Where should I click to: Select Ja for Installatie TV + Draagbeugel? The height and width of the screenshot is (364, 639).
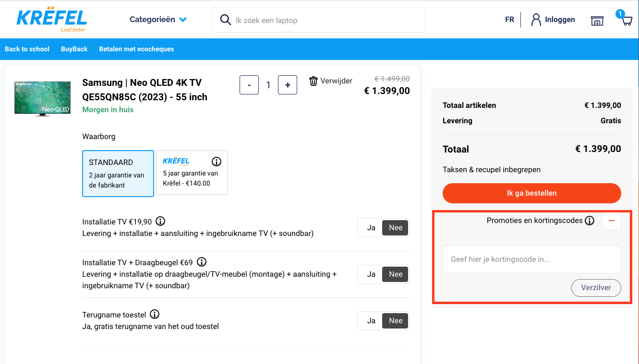point(371,274)
